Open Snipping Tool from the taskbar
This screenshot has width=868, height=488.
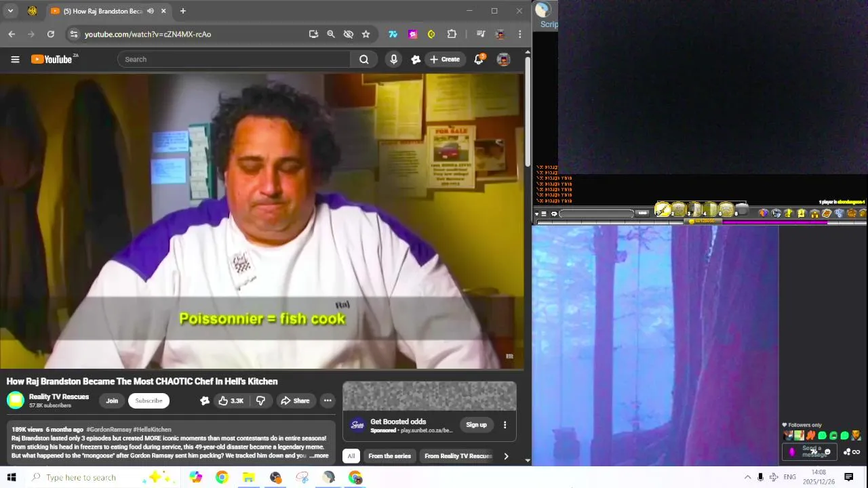coord(302,478)
